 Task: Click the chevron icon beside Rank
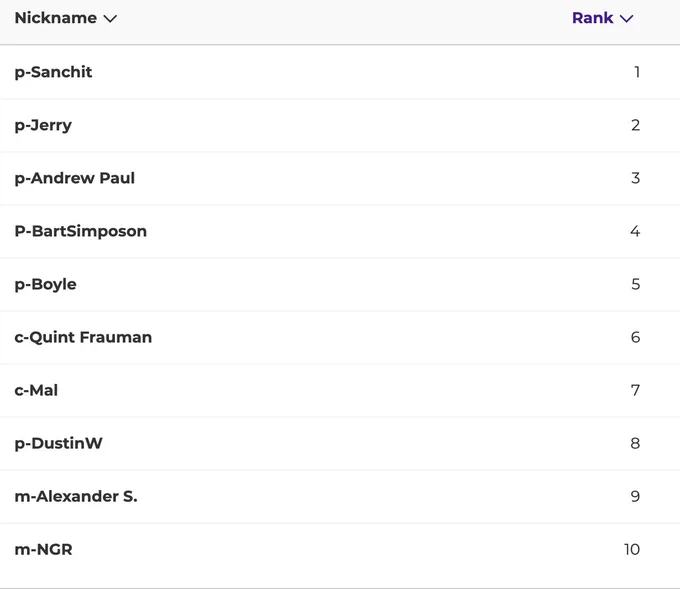coord(626,19)
